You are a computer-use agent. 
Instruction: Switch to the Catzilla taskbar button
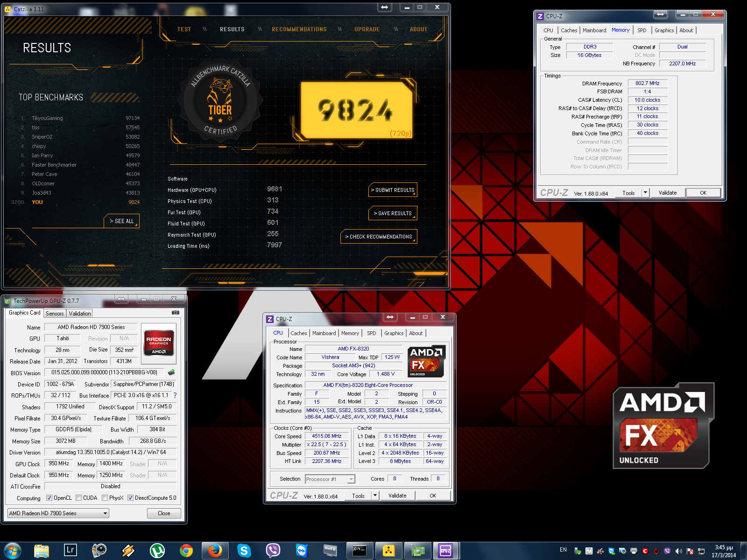388,551
